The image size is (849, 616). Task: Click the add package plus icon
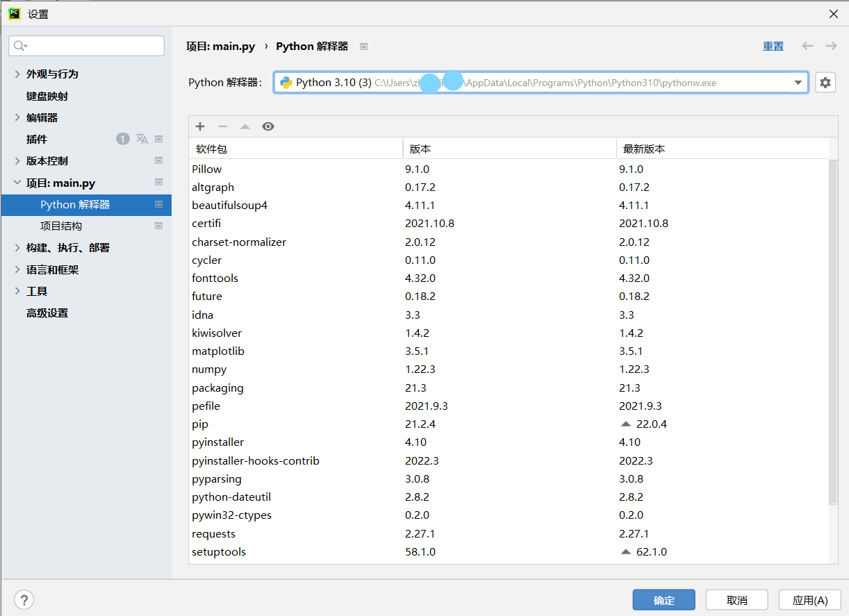(200, 126)
